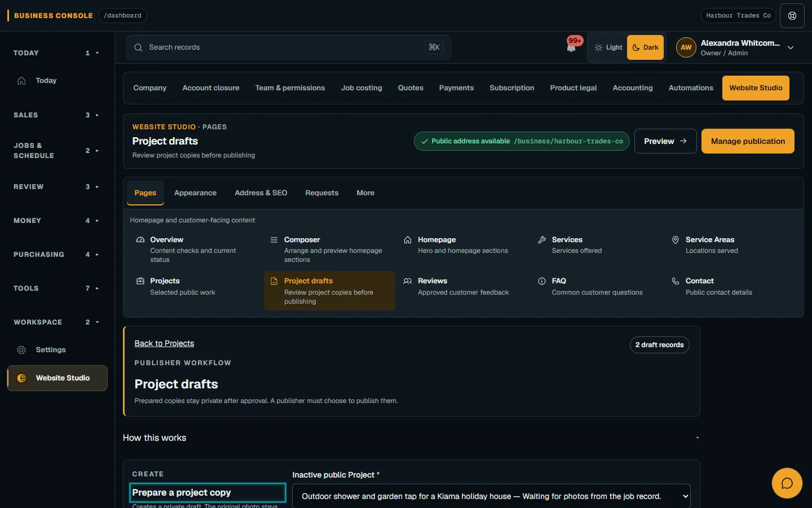Click the Website Studio globe icon in sidebar
The image size is (812, 508).
[21, 378]
